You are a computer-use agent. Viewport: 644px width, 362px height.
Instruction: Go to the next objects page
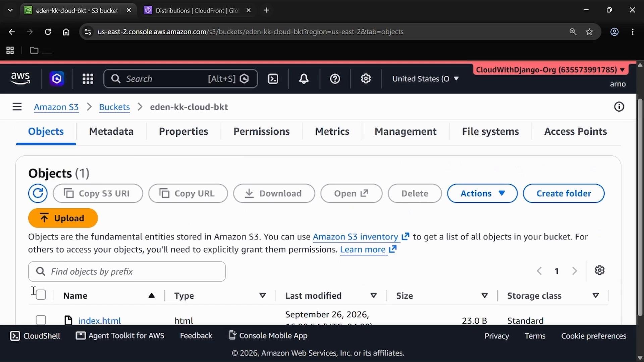(x=575, y=271)
